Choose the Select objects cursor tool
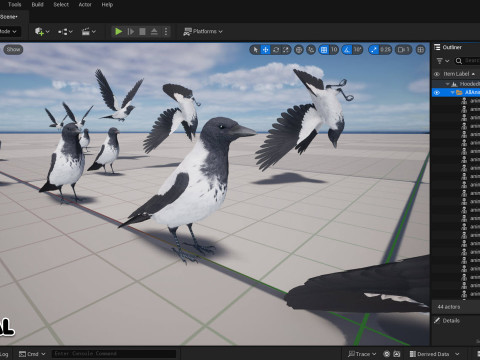The height and width of the screenshot is (360, 480). pos(255,50)
